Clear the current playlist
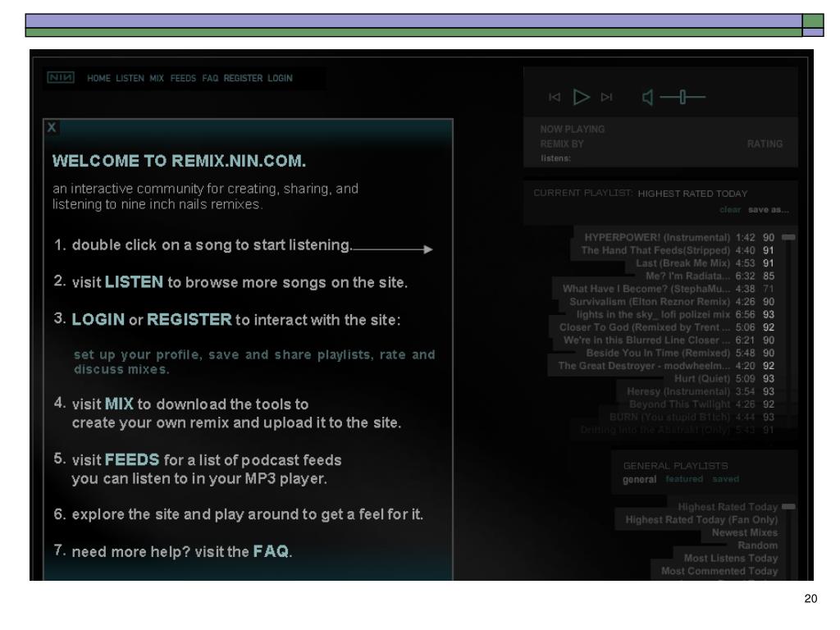The width and height of the screenshot is (840, 630). [x=730, y=209]
